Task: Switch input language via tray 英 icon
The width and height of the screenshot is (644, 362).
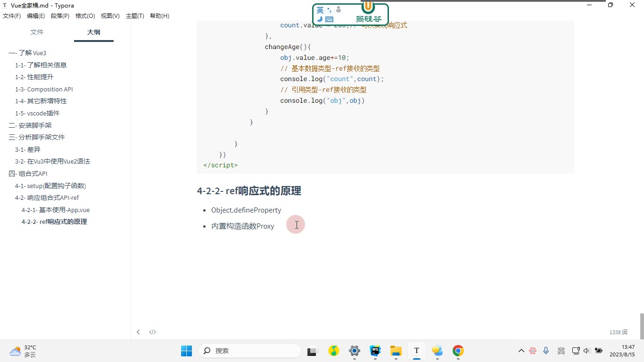Action: 561,351
